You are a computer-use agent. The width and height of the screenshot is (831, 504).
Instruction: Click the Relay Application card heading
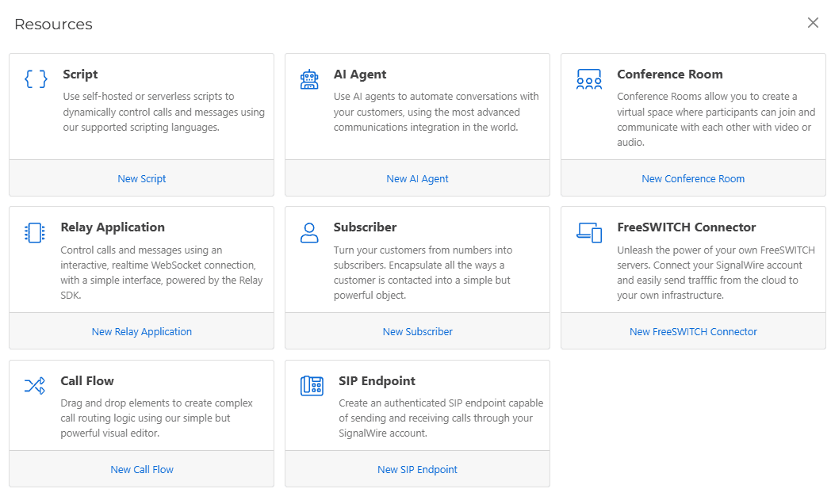(113, 227)
